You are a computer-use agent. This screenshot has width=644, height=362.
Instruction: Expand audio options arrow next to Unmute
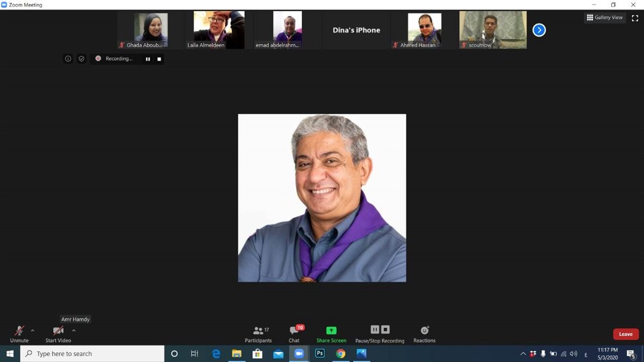[x=33, y=330]
